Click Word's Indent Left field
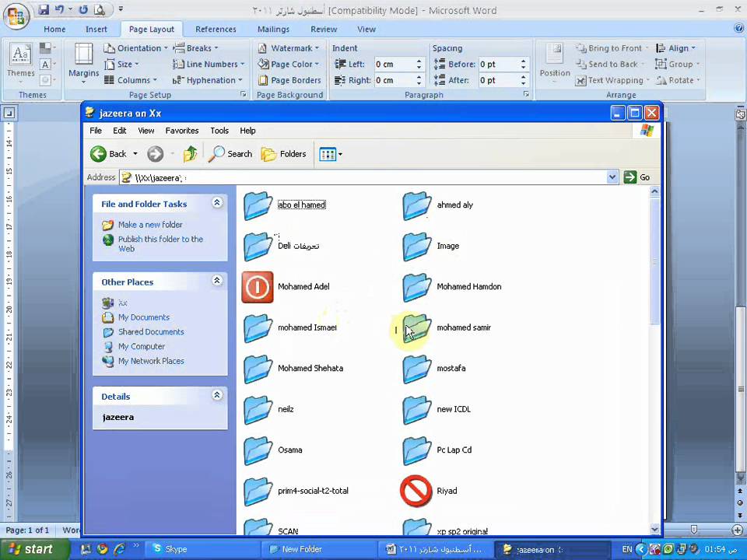747x560 pixels. 395,65
